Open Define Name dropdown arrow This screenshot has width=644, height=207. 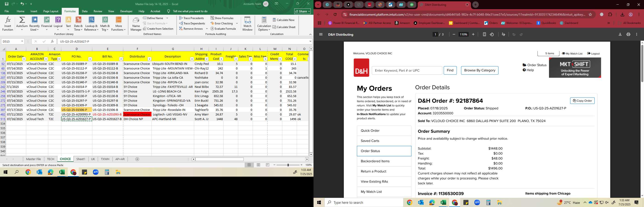click(167, 18)
